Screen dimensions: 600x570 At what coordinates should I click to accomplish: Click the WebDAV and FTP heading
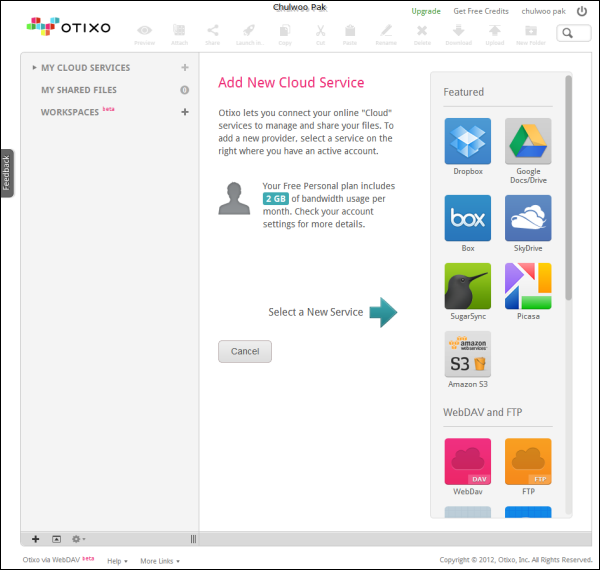483,412
